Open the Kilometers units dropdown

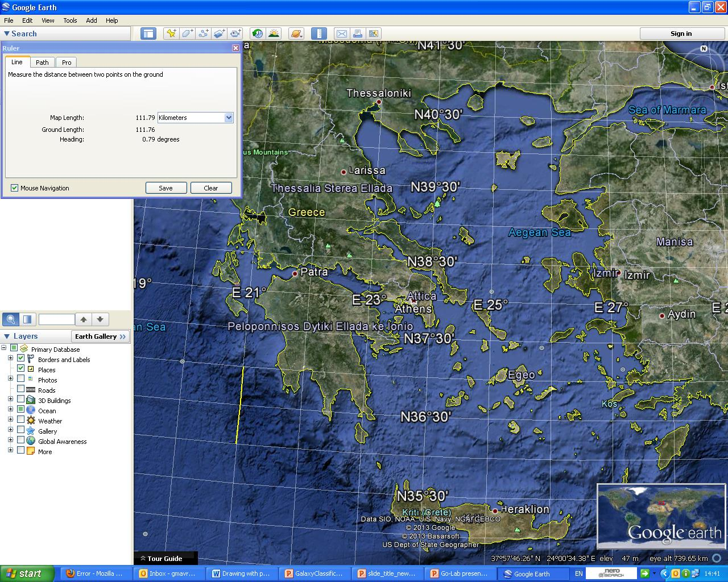(x=196, y=118)
